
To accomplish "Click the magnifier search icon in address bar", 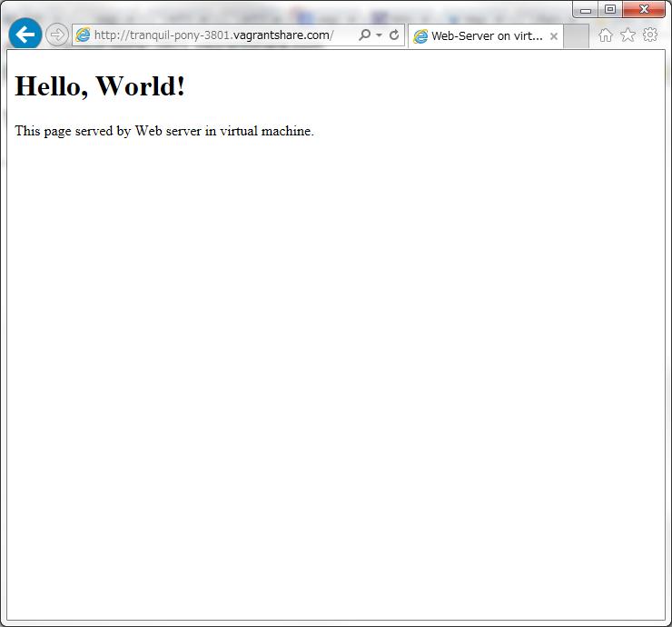I will (x=364, y=35).
